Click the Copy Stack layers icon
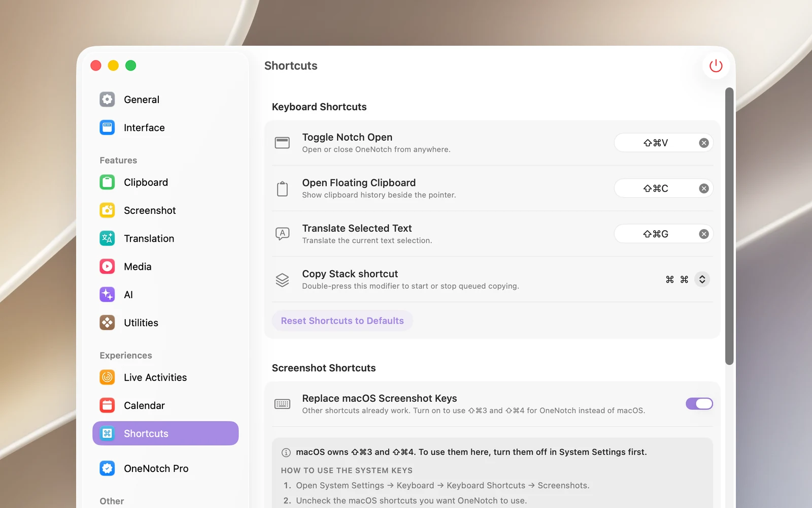 coord(282,280)
